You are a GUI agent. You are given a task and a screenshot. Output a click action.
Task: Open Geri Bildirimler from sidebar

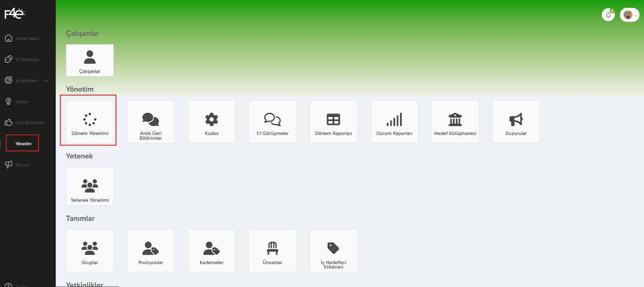30,123
